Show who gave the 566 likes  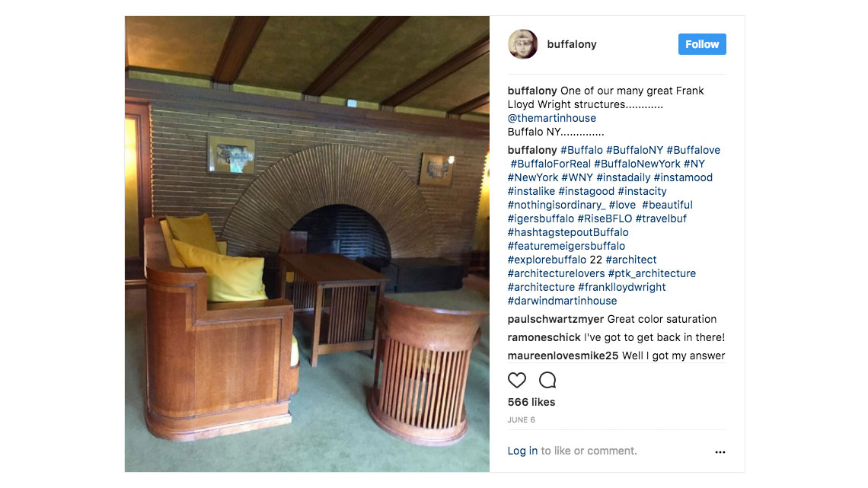click(531, 402)
